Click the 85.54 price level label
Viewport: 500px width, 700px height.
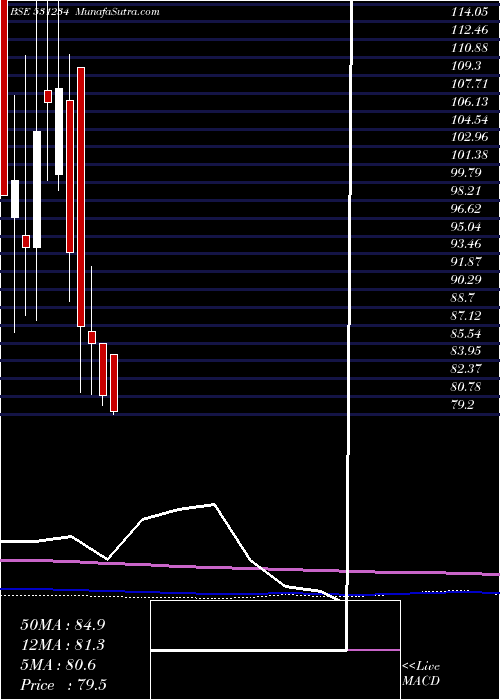click(466, 333)
